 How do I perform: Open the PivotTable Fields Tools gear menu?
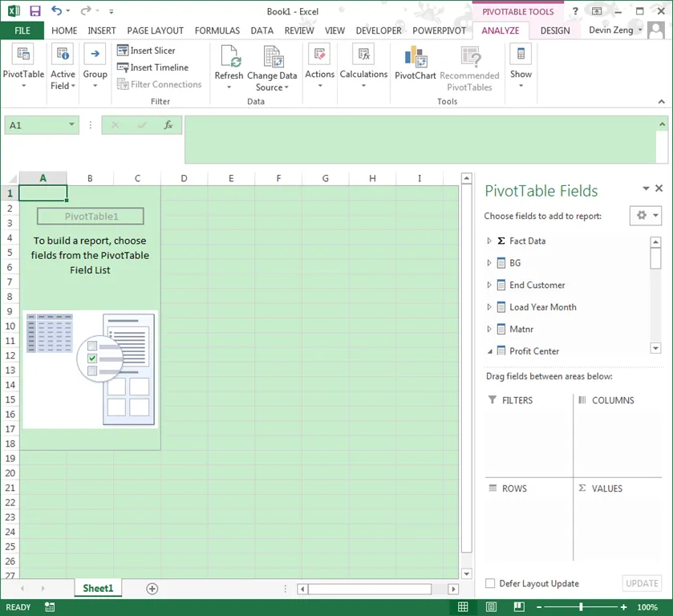(x=646, y=216)
